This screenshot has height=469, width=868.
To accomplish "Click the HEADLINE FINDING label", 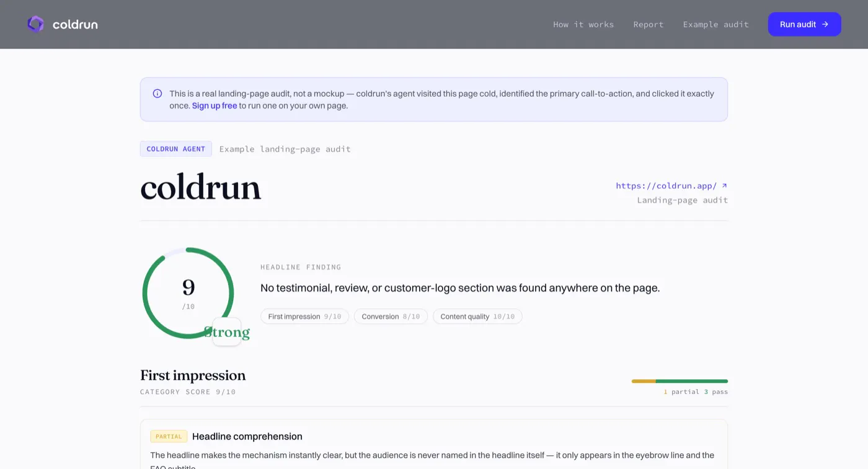I will tap(301, 268).
